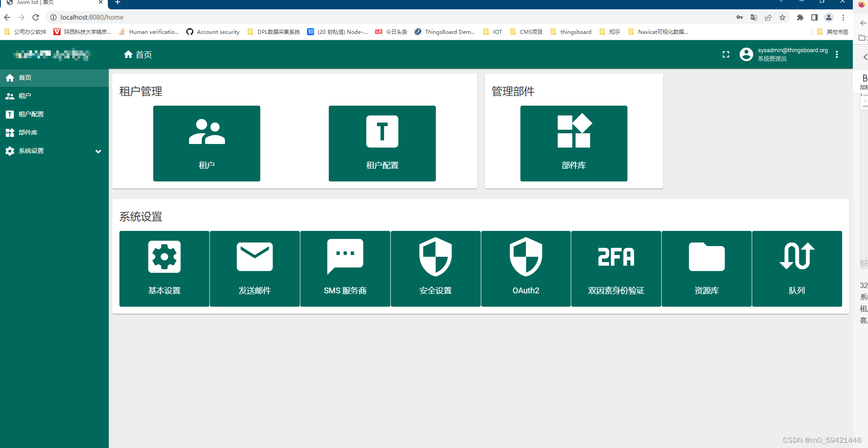Click the browser forward arrow
868x448 pixels.
21,17
